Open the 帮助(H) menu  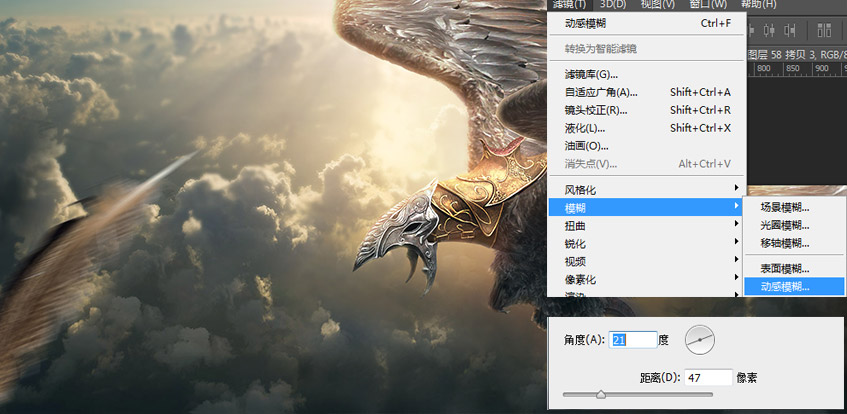[x=758, y=4]
